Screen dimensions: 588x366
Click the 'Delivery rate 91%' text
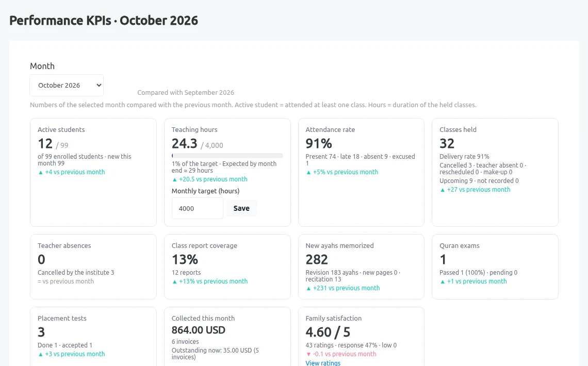[x=464, y=157]
